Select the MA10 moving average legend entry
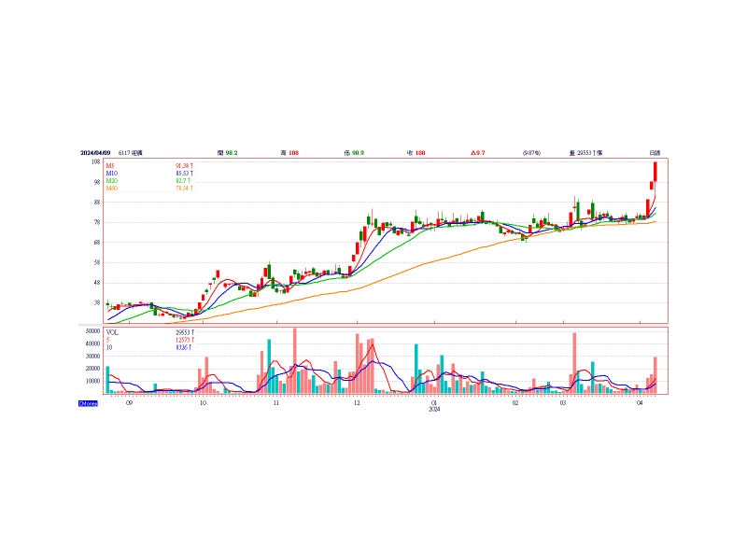This screenshot has height=560, width=747. (x=111, y=173)
